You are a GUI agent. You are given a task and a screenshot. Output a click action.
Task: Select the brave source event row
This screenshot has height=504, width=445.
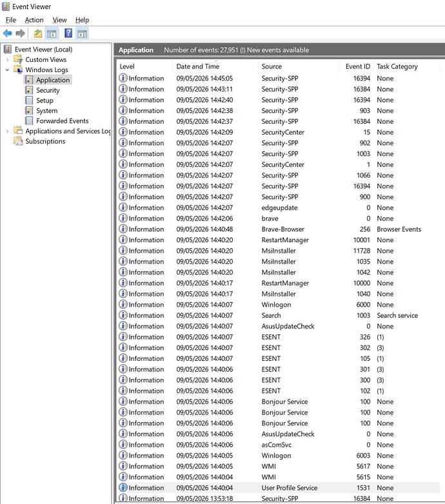(x=278, y=218)
